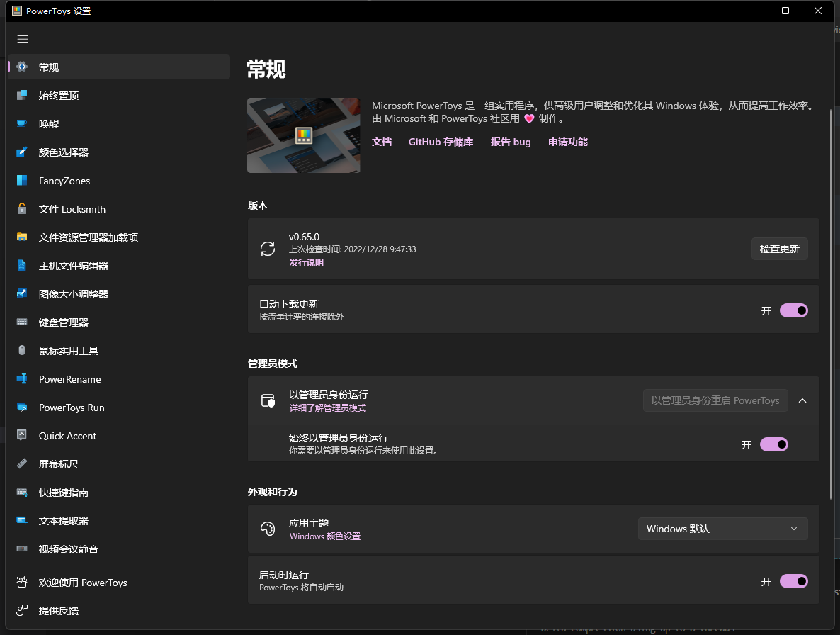Screen dimensions: 840x635
Task: Turn off 自动下载更新 toggle
Action: (x=794, y=311)
